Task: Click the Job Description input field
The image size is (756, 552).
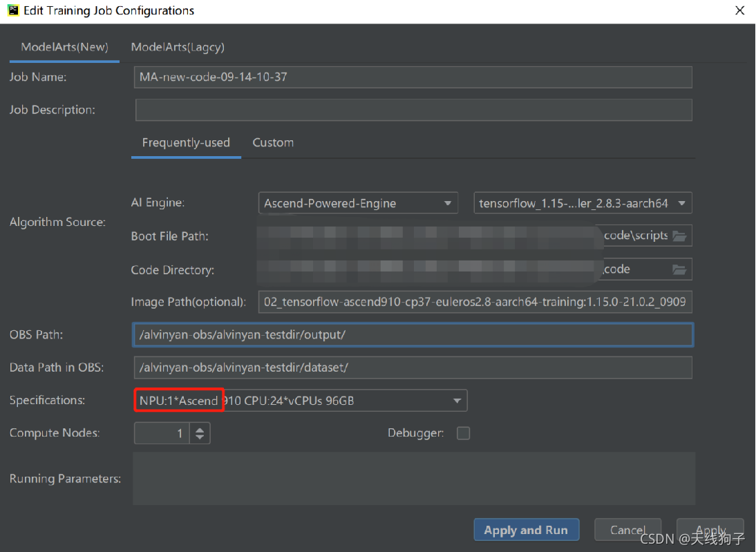Action: pyautogui.click(x=414, y=110)
